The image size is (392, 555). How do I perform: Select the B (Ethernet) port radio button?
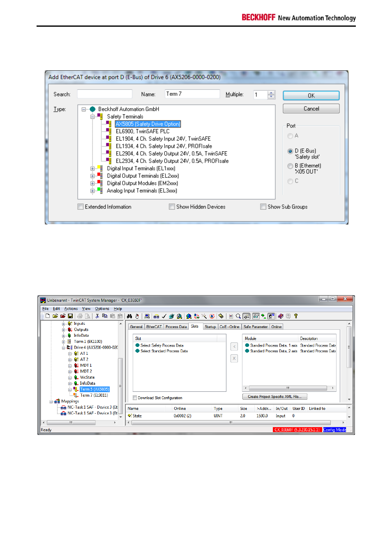(x=290, y=166)
